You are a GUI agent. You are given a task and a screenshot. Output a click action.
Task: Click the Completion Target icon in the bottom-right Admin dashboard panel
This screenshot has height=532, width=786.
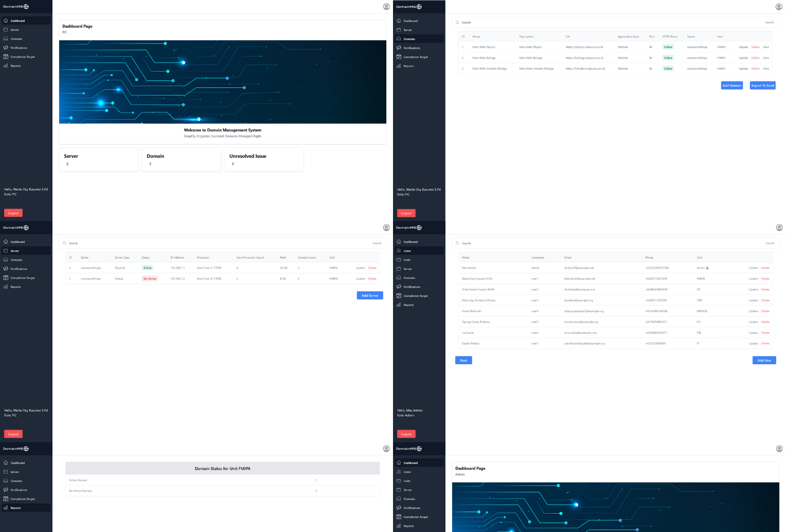click(399, 517)
